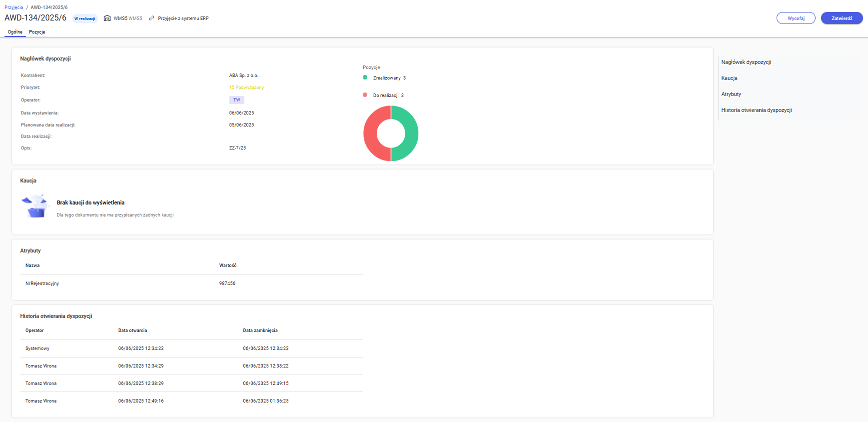Go to Atrybuty in side navigation

click(x=731, y=94)
